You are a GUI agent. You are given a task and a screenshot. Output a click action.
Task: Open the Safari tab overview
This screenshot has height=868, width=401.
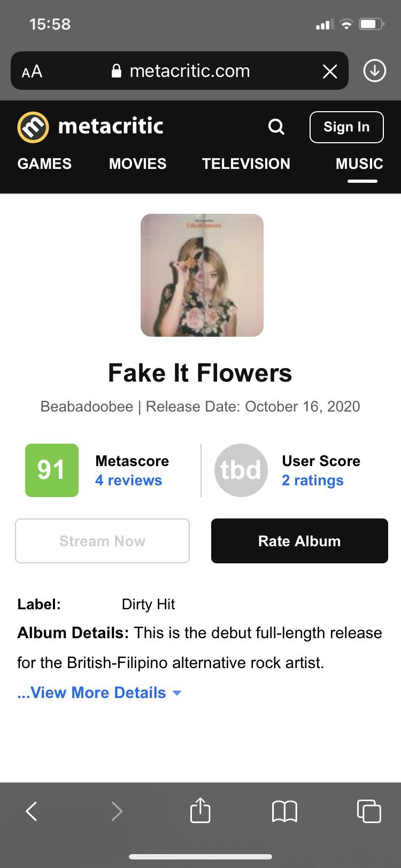(369, 810)
